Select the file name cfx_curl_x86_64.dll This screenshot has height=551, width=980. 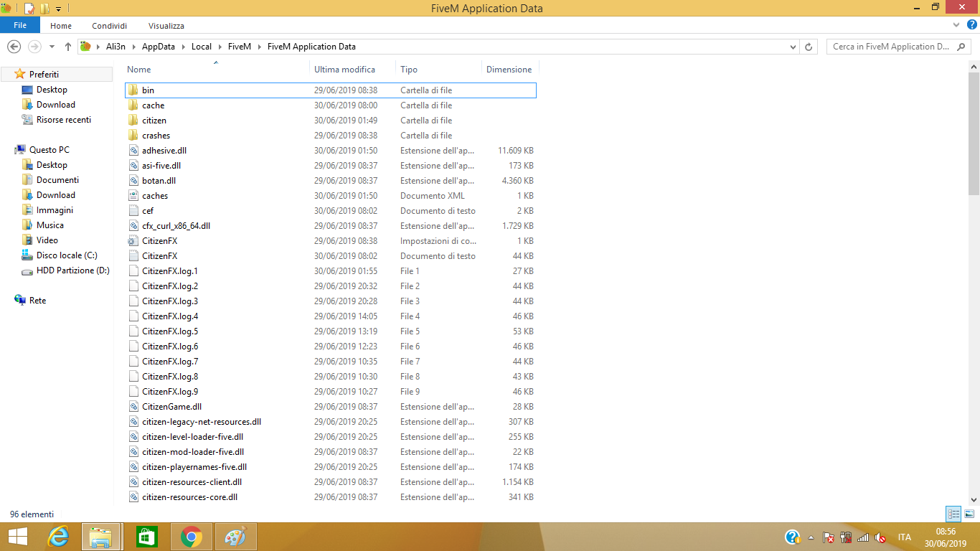176,226
